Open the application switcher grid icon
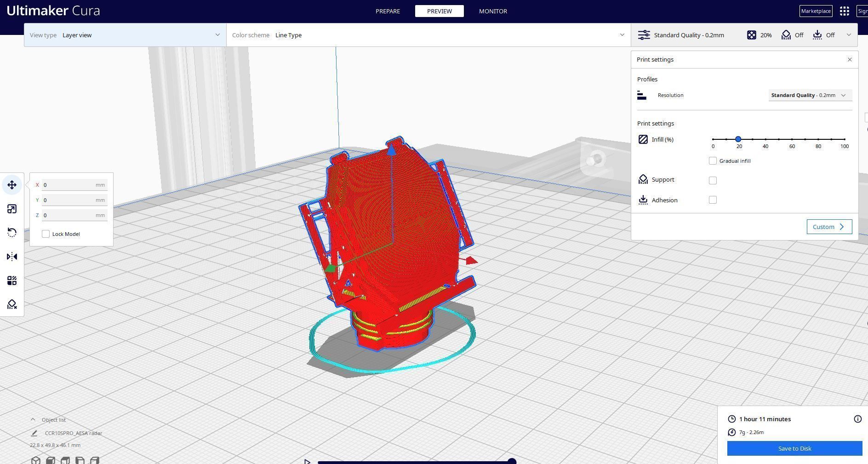 pyautogui.click(x=844, y=11)
